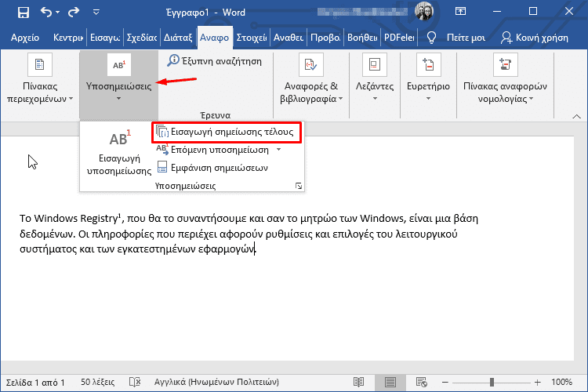Click the word εφαρμογών in the document
The image size is (588, 392).
227,249
